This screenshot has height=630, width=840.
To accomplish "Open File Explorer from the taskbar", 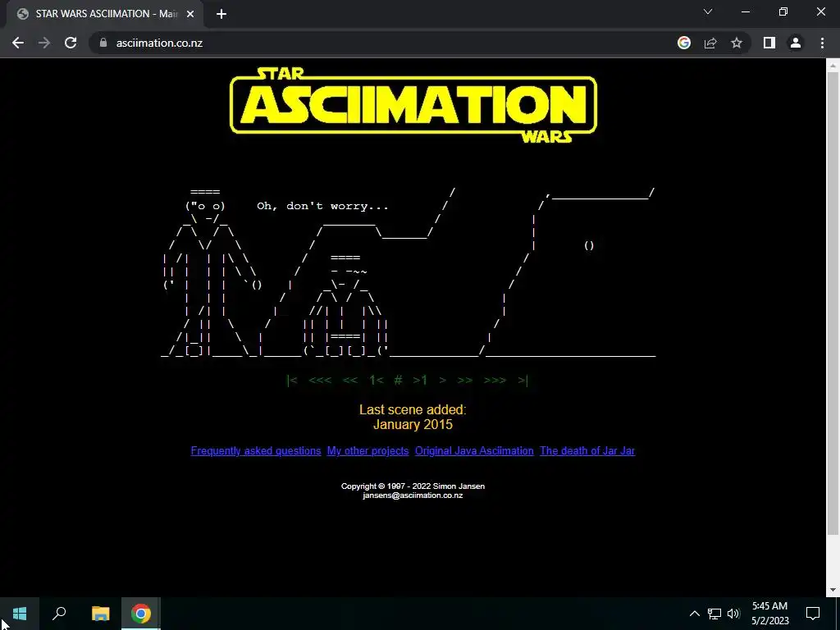I will coord(100,614).
